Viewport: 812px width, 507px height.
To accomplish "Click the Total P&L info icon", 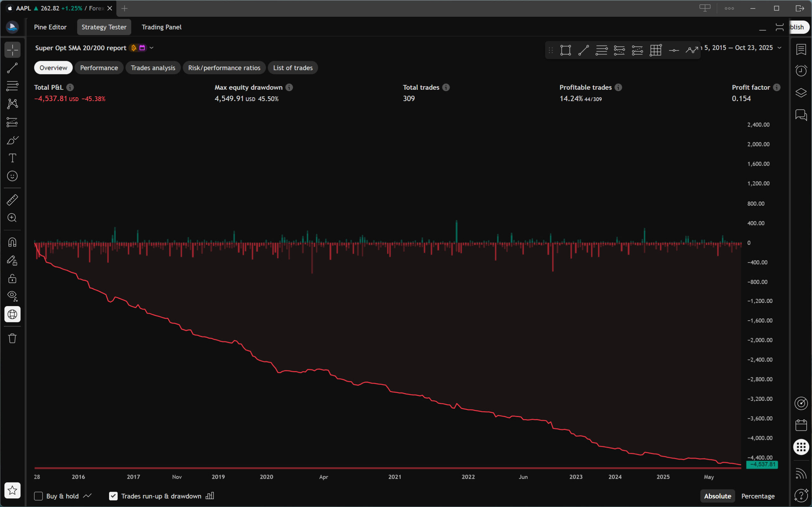I will coord(70,87).
